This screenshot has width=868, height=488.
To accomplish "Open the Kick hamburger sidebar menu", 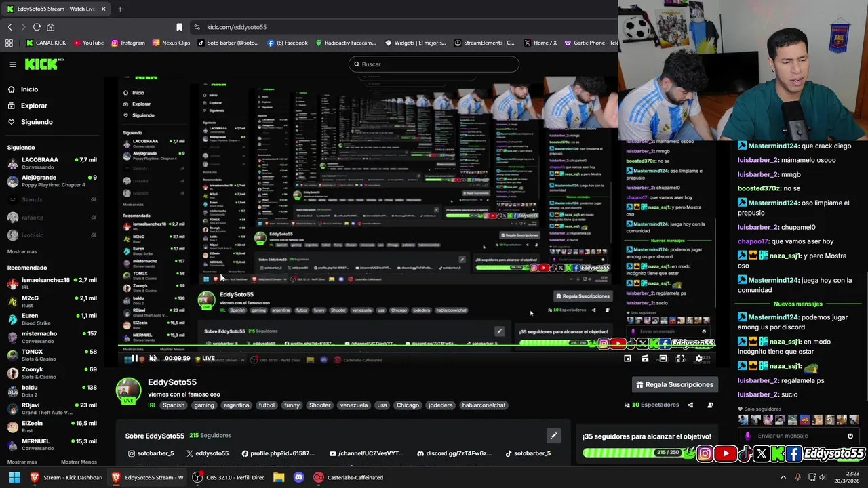I will click(x=13, y=64).
